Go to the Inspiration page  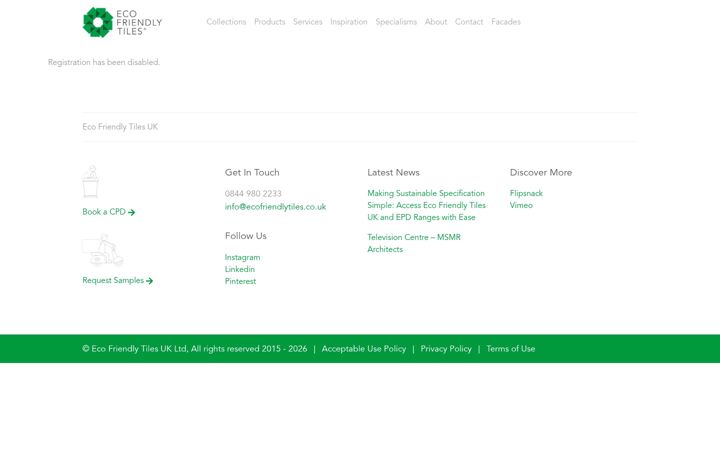[x=349, y=22]
